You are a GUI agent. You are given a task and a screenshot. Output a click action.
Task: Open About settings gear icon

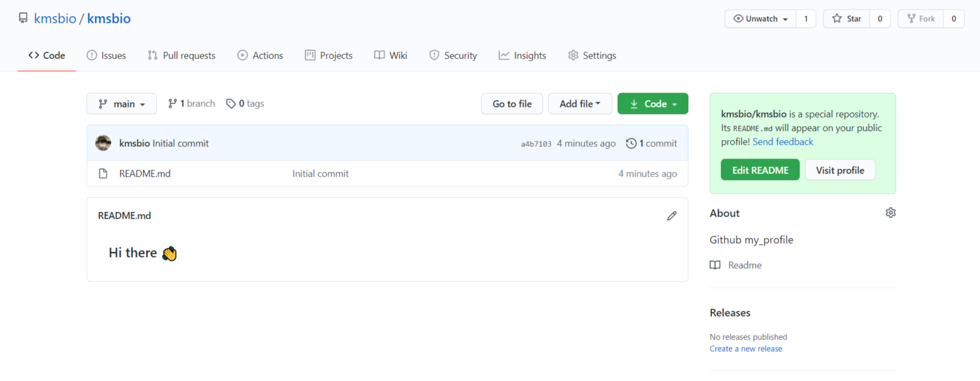click(x=891, y=213)
